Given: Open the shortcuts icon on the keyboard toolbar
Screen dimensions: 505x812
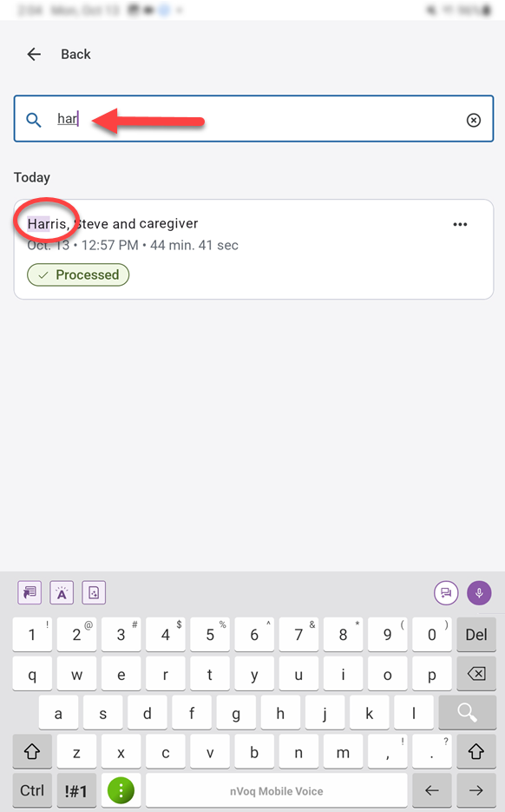Looking at the screenshot, I should [29, 592].
